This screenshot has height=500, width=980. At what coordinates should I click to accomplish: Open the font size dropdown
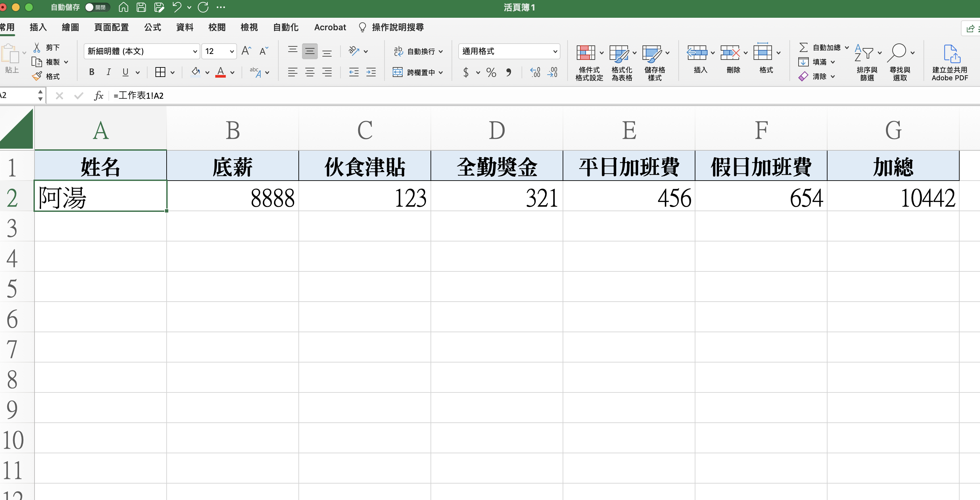231,51
